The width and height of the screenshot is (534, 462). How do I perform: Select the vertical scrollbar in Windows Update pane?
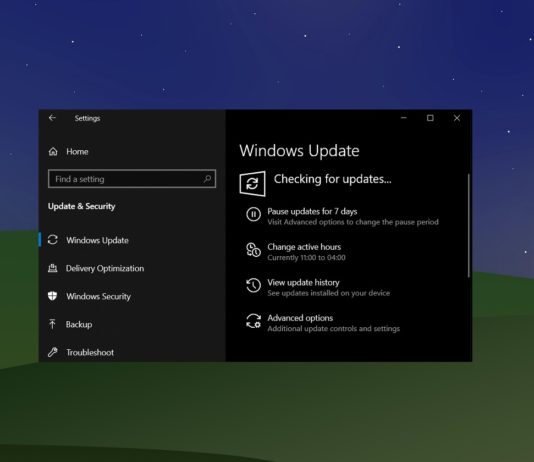click(x=469, y=225)
